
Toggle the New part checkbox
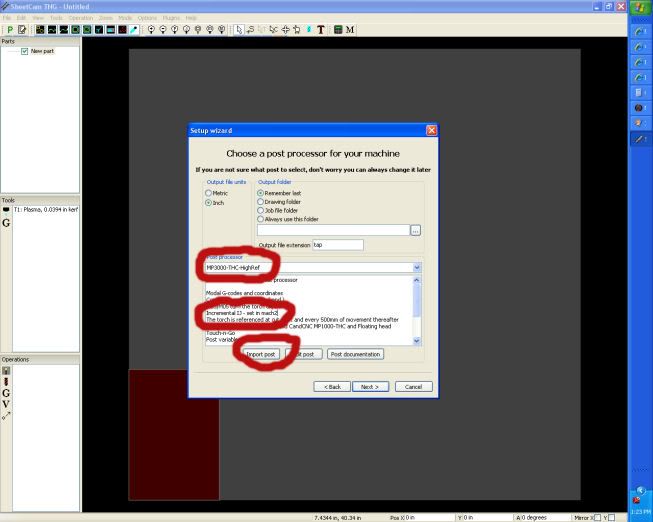click(25, 51)
